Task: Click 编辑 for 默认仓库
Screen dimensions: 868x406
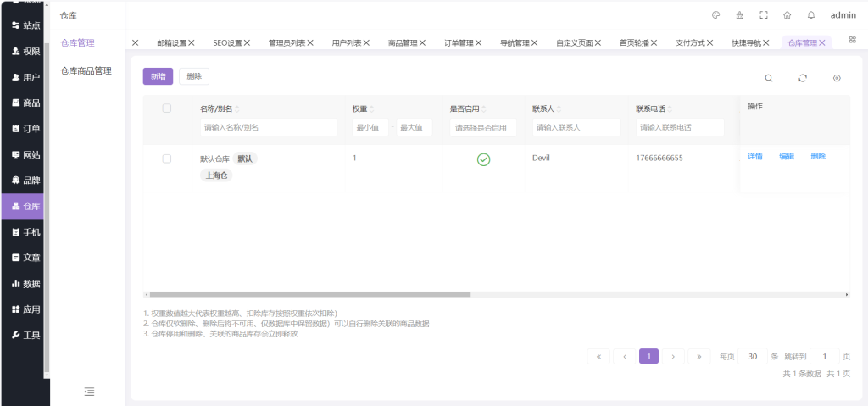Action: pos(787,156)
